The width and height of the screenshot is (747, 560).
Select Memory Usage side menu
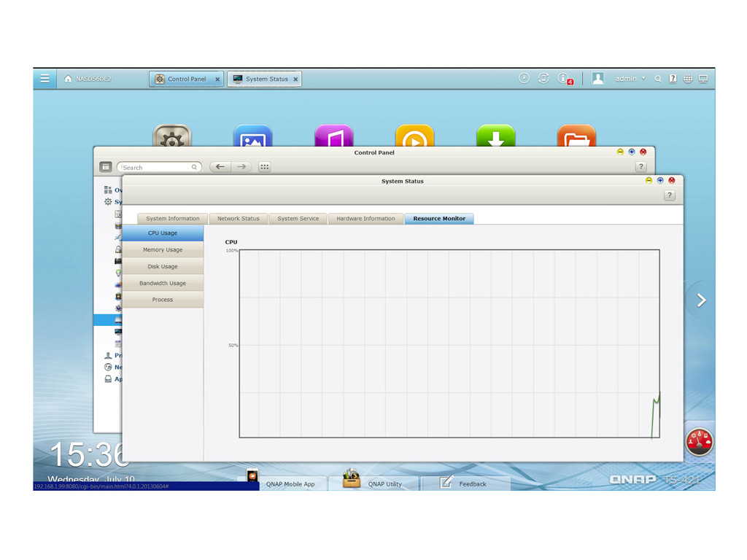coord(163,250)
